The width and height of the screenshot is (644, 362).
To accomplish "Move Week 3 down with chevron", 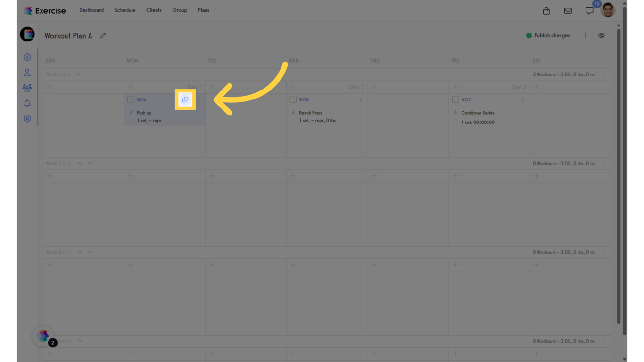I will pos(91,252).
